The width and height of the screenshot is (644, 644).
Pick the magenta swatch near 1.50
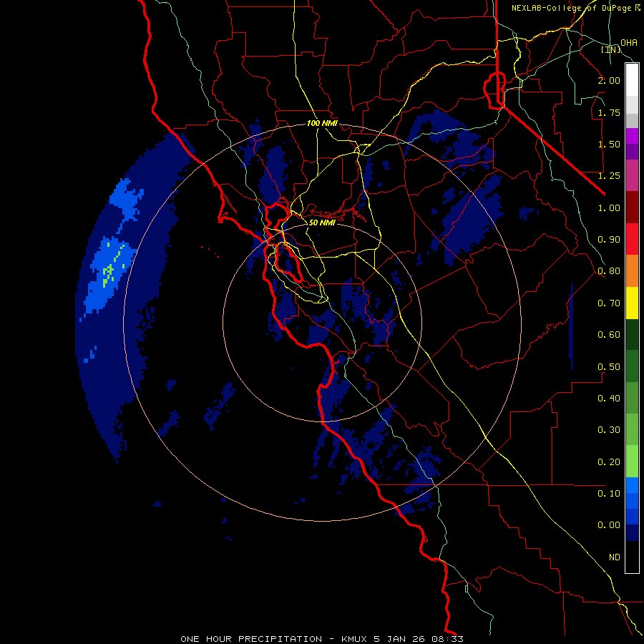[632, 136]
